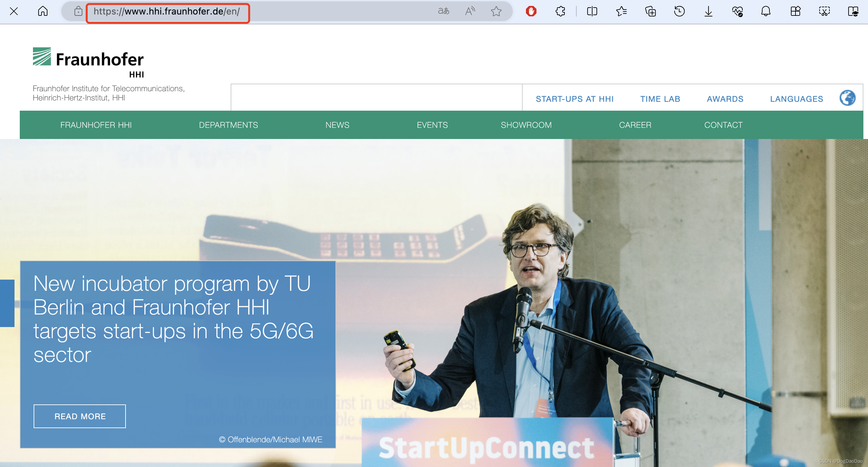
Task: Click the Opera browser shield icon
Action: pyautogui.click(x=530, y=11)
